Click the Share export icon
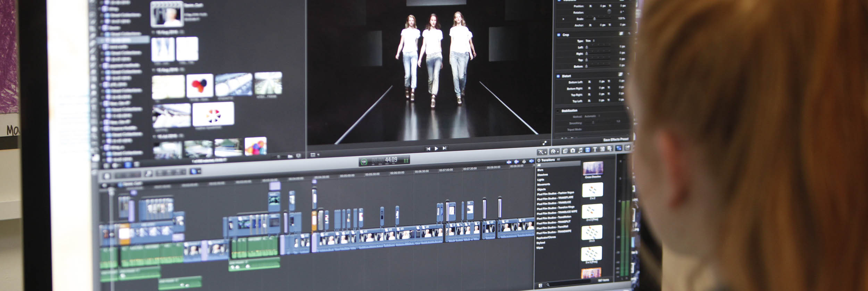Viewport: 868px width, 291px height. point(627,148)
